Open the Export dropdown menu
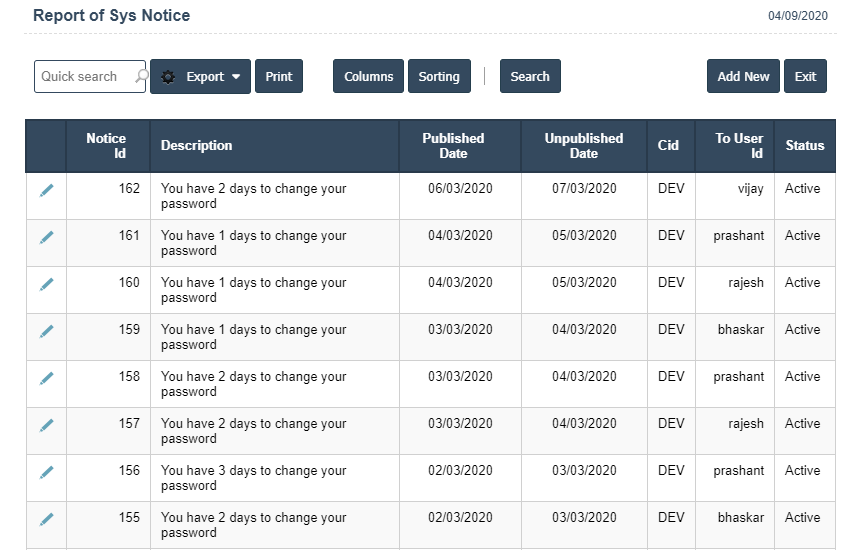This screenshot has width=851, height=550. tap(200, 77)
